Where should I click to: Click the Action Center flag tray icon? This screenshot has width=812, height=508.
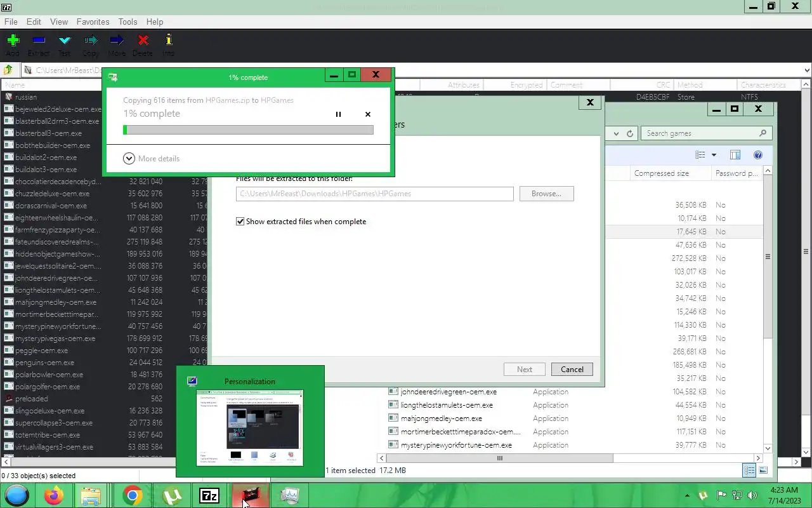pyautogui.click(x=722, y=495)
